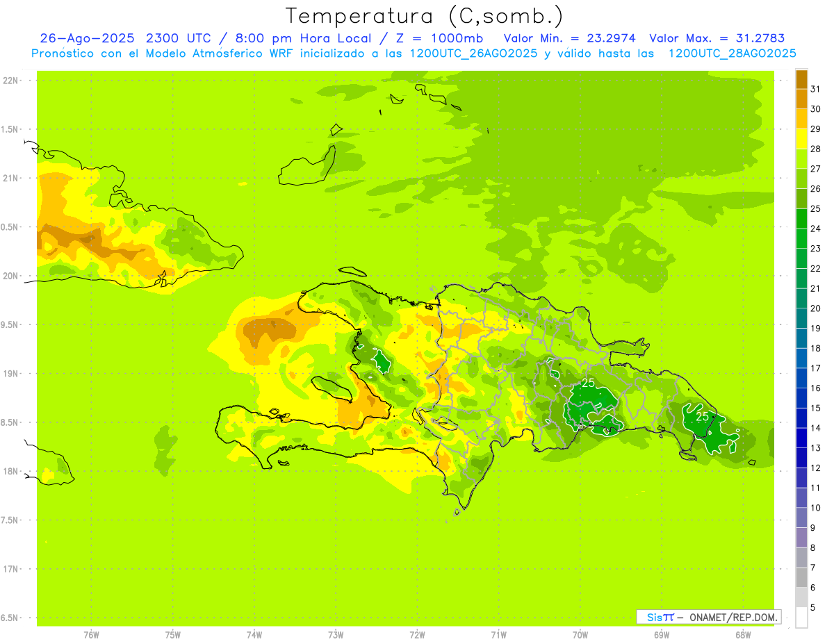The width and height of the screenshot is (834, 644).
Task: Click the "73W" longitude label
Action: 336,635
